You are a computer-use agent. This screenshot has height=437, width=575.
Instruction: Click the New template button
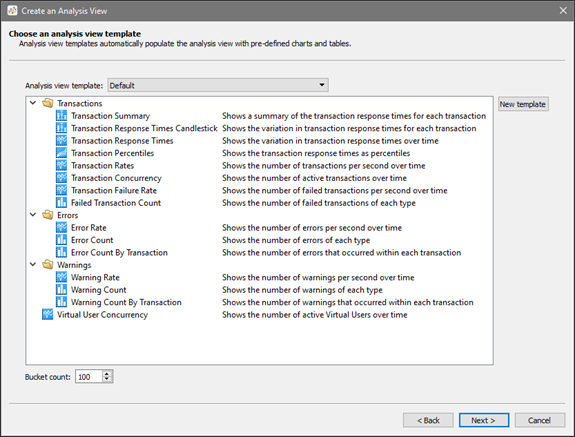click(x=523, y=104)
